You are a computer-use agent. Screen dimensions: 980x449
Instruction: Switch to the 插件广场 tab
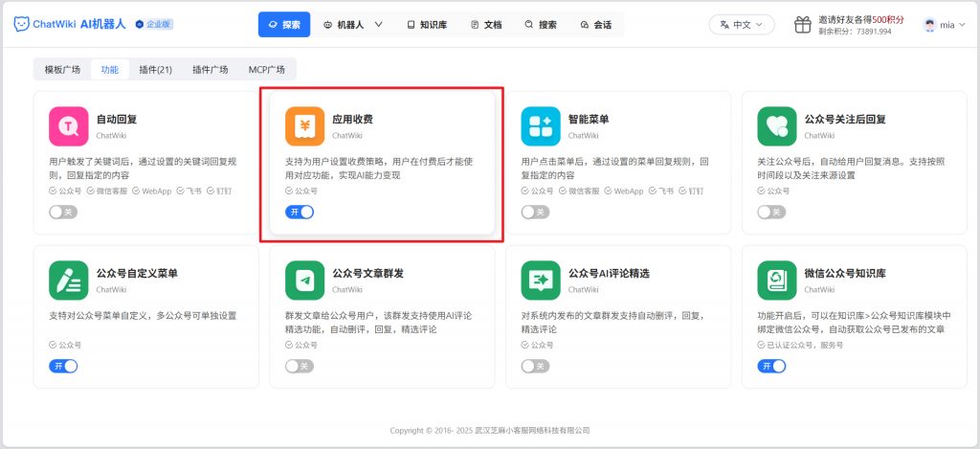[210, 70]
